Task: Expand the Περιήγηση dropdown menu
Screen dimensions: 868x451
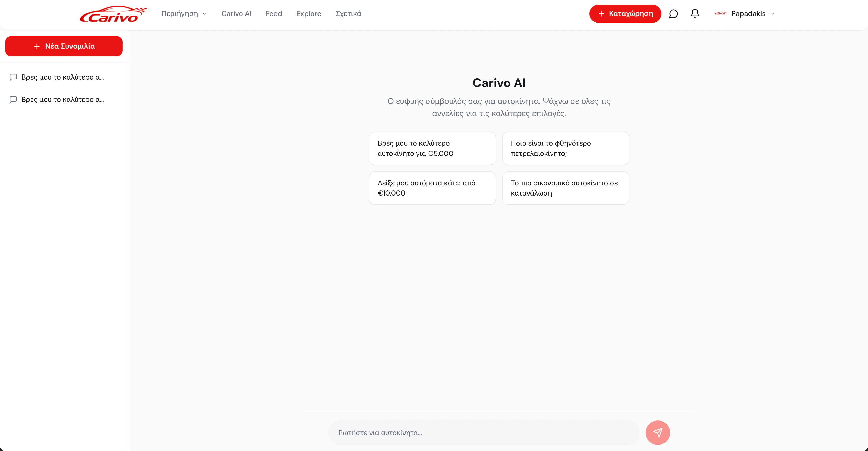Action: pyautogui.click(x=184, y=14)
